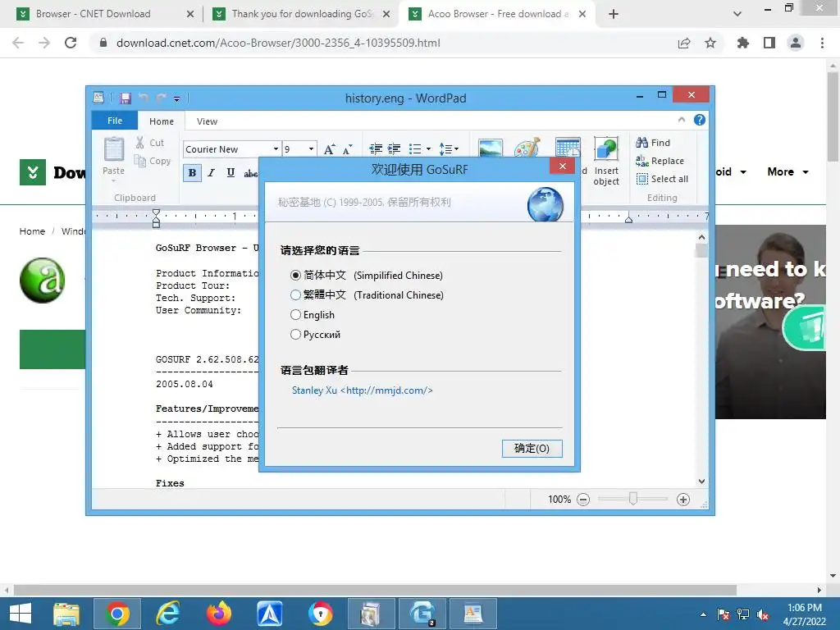Switch to Thank you for downloading tab

[302, 14]
